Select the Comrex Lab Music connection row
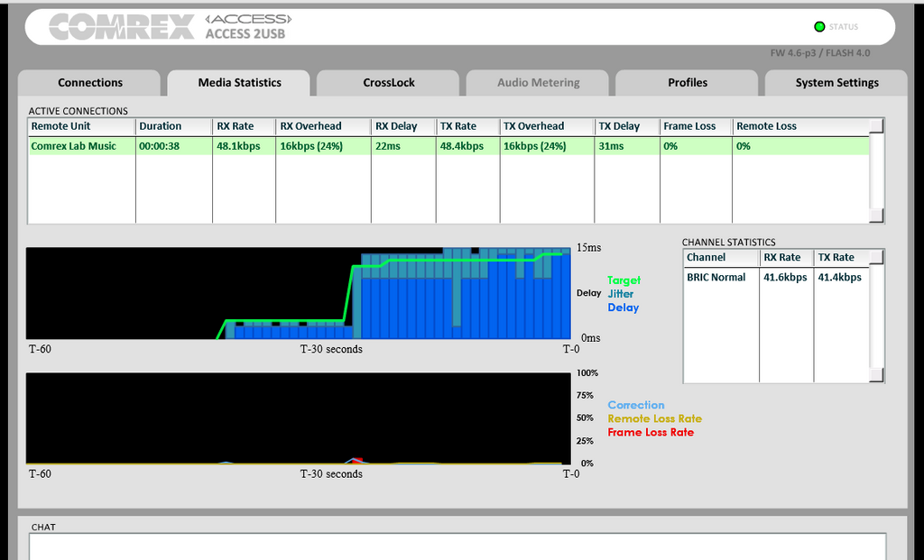 click(449, 146)
